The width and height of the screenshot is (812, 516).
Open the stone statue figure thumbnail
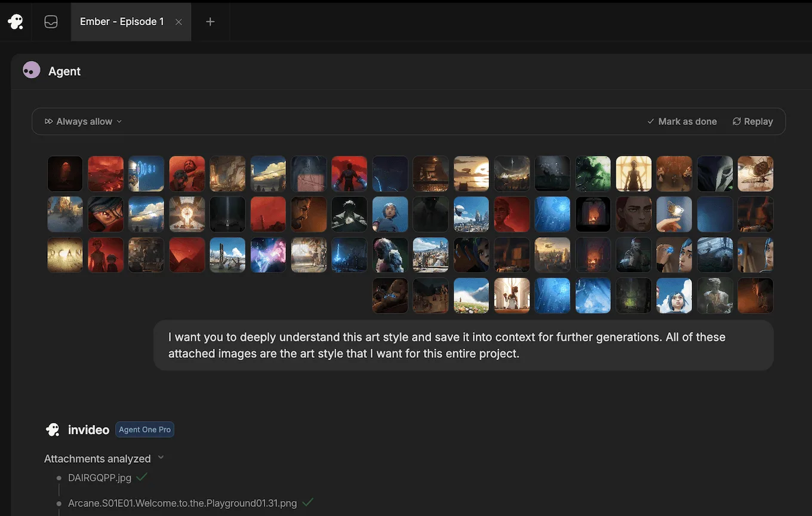715,296
